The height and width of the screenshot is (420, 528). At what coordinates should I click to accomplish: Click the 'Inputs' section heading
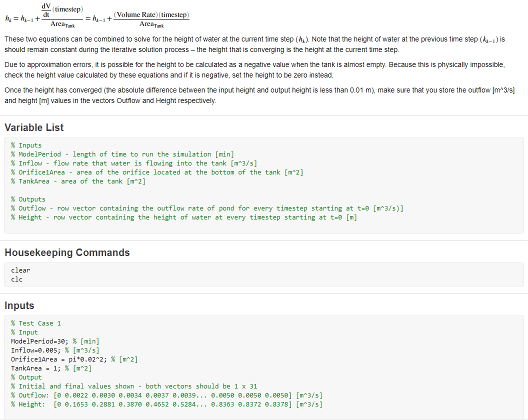point(19,305)
